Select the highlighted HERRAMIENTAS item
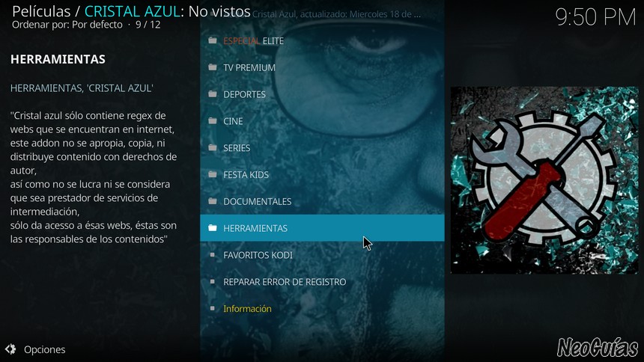The image size is (644, 362). (x=322, y=228)
